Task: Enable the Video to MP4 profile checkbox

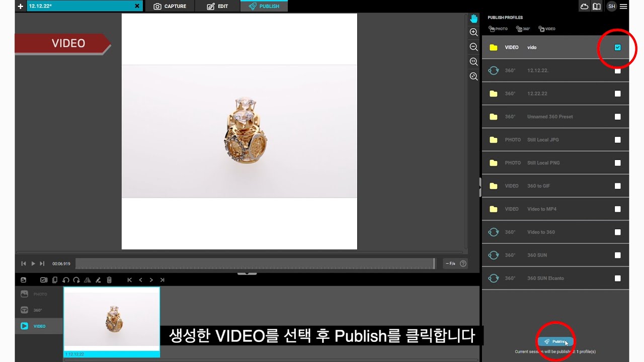Action: click(x=617, y=209)
